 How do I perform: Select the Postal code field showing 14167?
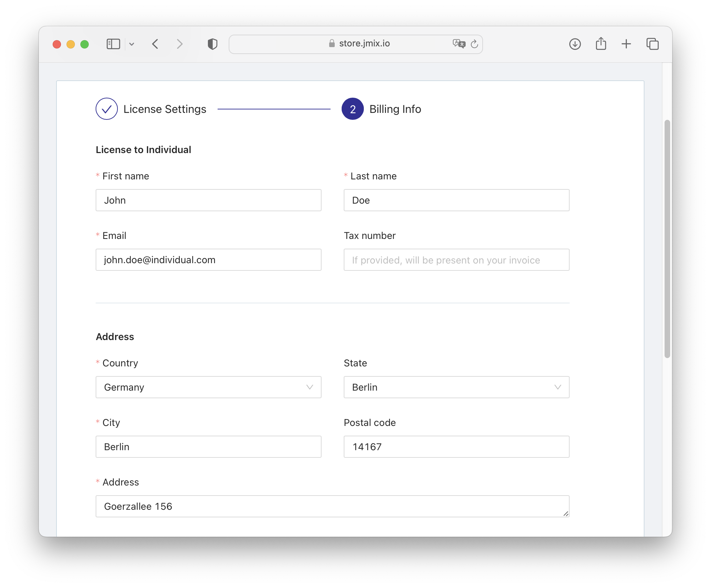[x=456, y=447]
